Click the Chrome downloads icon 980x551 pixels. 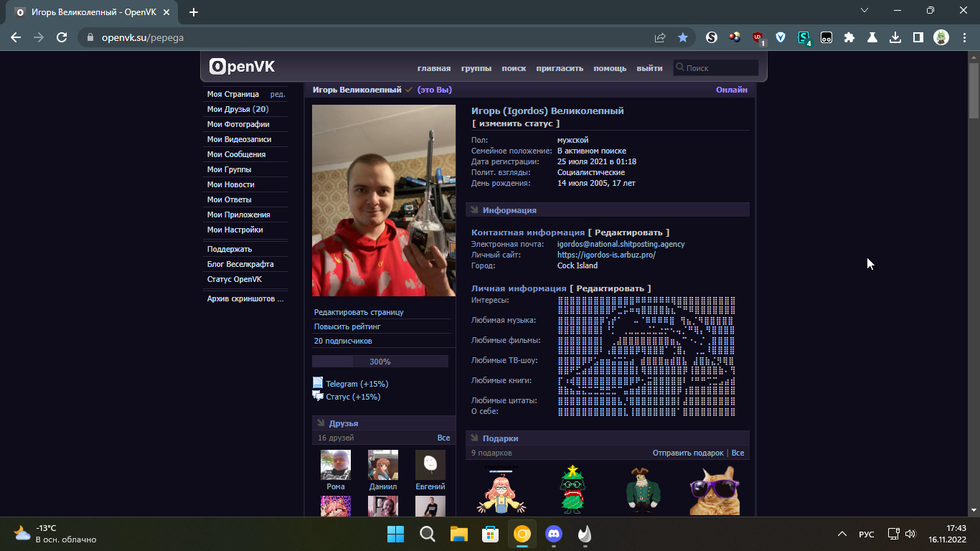[x=895, y=37]
